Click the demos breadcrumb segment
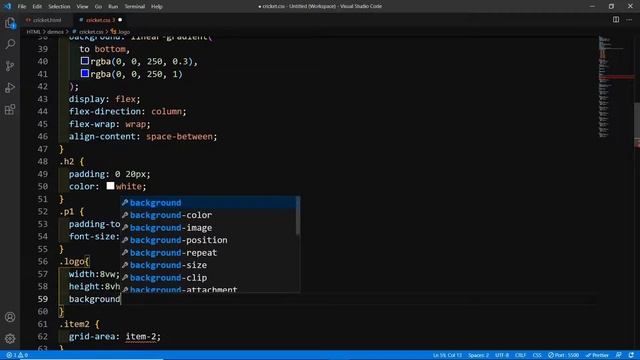This screenshot has width=640, height=360. pos(56,32)
